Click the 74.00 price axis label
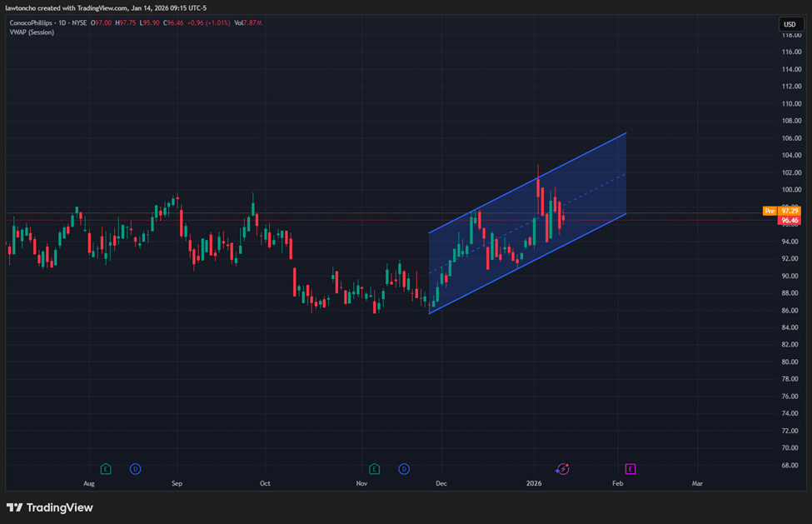This screenshot has width=812, height=524. pos(790,413)
